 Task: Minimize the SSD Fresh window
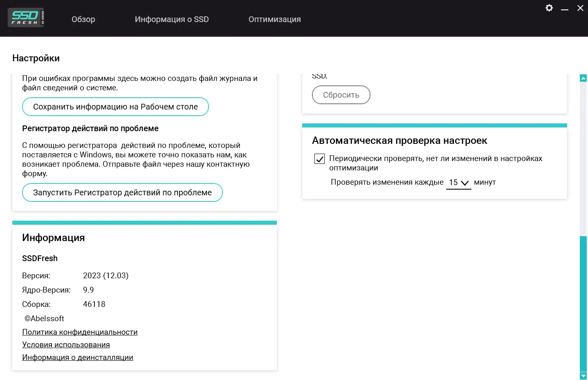coord(565,8)
